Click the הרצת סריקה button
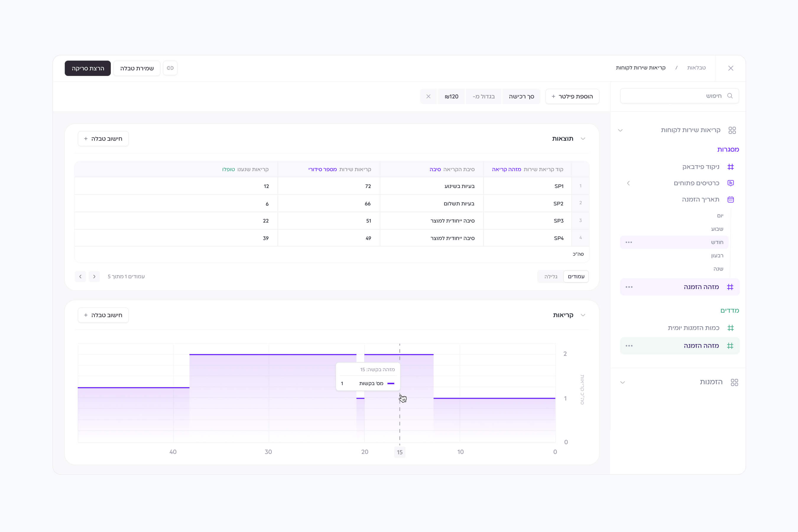798x532 pixels. 87,68
